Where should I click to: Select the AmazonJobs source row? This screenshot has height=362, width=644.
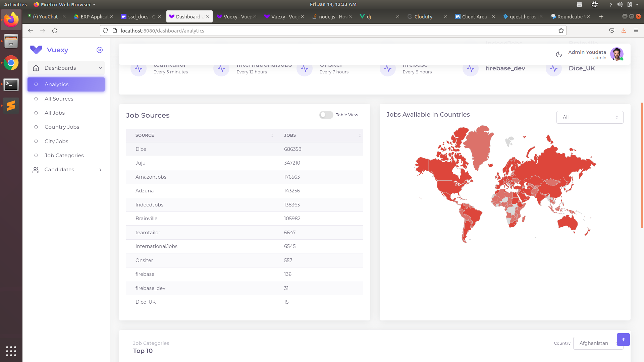(x=245, y=177)
